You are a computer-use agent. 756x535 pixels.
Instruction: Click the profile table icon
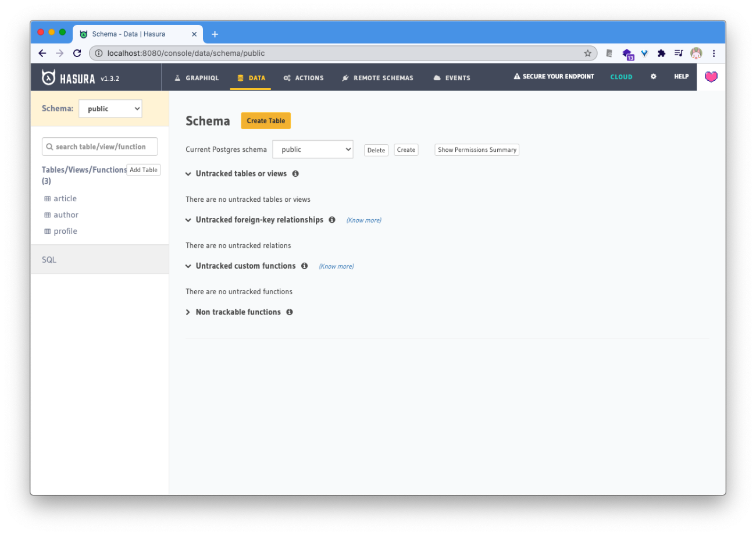[48, 231]
